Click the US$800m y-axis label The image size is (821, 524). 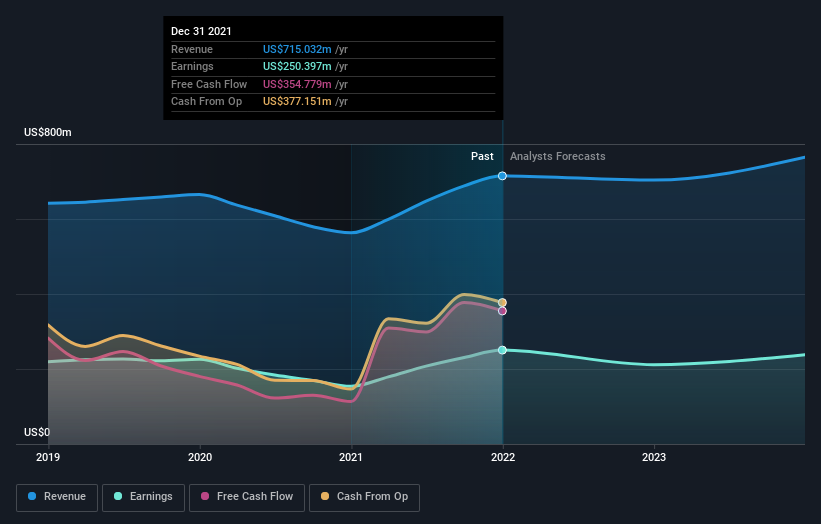coord(48,132)
